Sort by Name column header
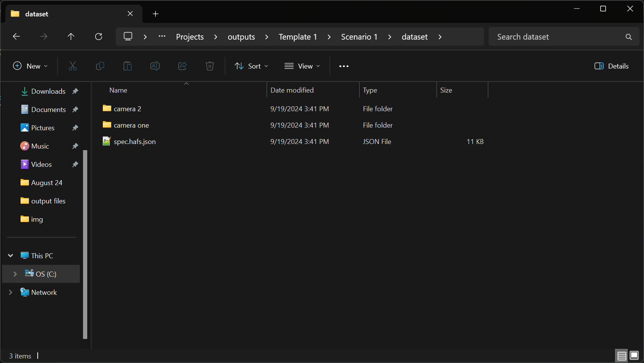This screenshot has width=644, height=363. click(118, 90)
